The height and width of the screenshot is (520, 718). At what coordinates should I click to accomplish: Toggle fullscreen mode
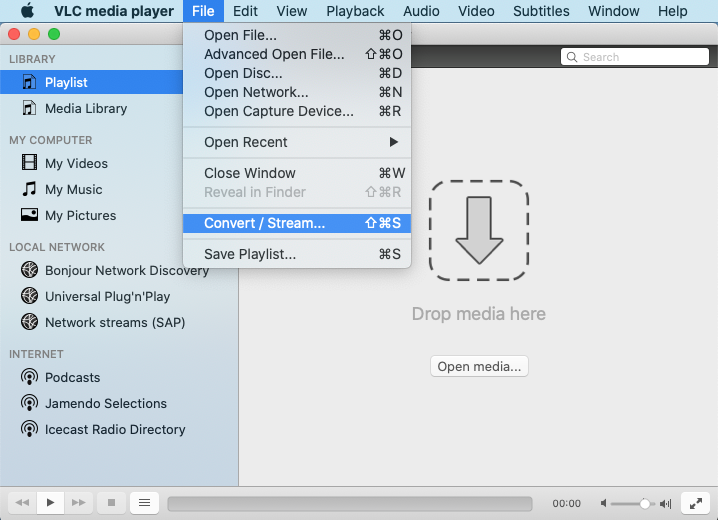pos(696,504)
